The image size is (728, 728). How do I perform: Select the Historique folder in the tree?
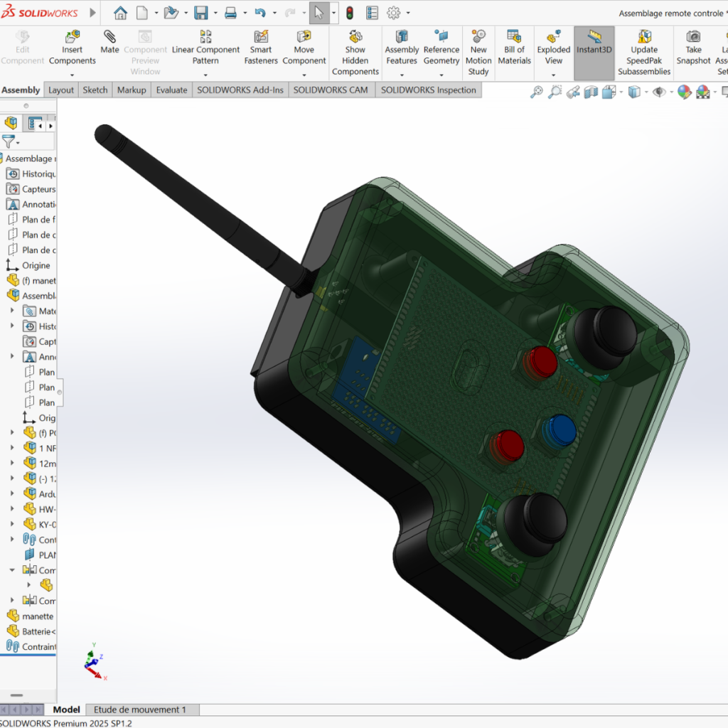[x=31, y=173]
